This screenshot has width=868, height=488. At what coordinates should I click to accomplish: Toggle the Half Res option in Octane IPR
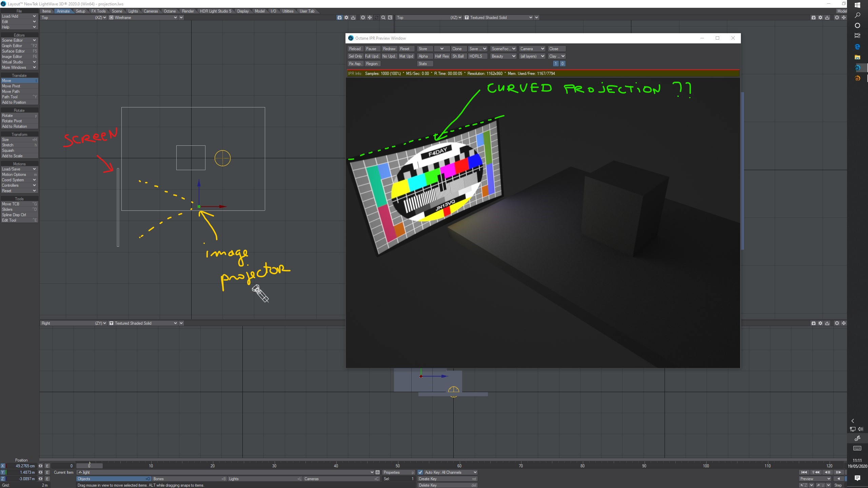(441, 56)
